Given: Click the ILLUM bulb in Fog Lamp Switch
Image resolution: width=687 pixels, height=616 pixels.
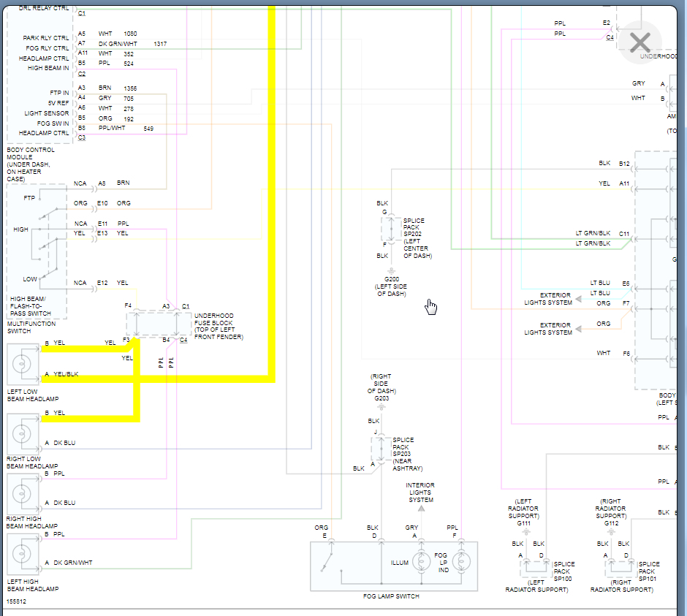Looking at the screenshot, I should click(x=422, y=561).
